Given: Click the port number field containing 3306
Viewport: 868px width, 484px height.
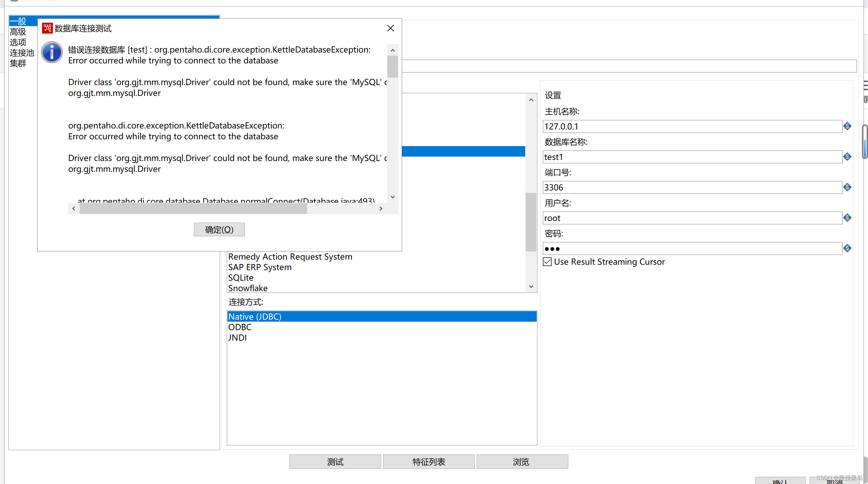Looking at the screenshot, I should point(692,187).
